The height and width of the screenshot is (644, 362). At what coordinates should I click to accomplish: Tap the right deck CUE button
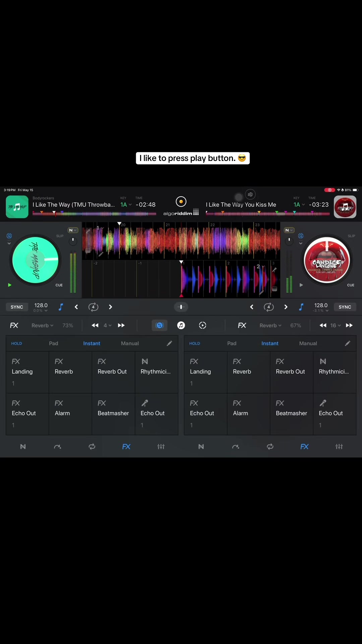(x=351, y=285)
